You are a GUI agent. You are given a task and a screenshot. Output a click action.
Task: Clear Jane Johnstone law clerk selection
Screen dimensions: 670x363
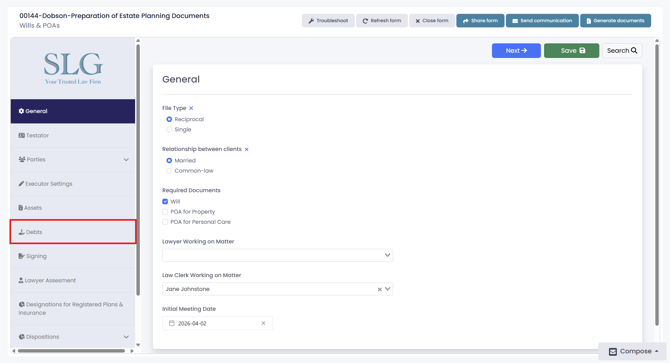click(379, 290)
